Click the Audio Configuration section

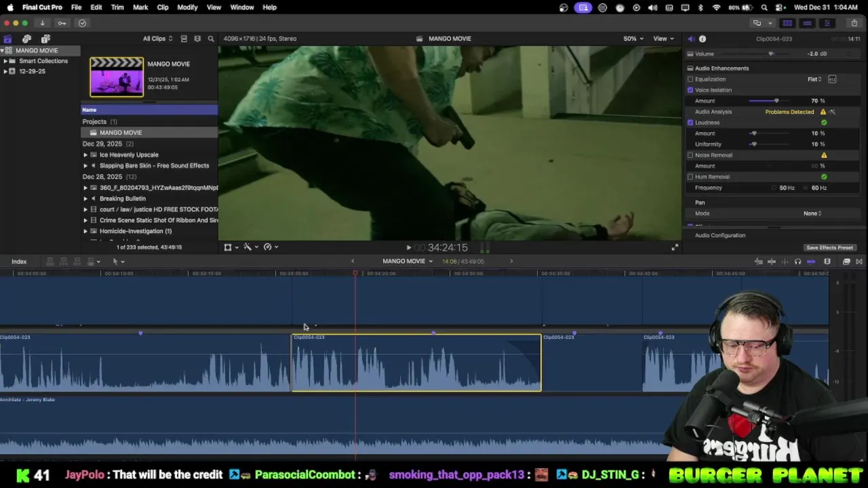point(720,235)
